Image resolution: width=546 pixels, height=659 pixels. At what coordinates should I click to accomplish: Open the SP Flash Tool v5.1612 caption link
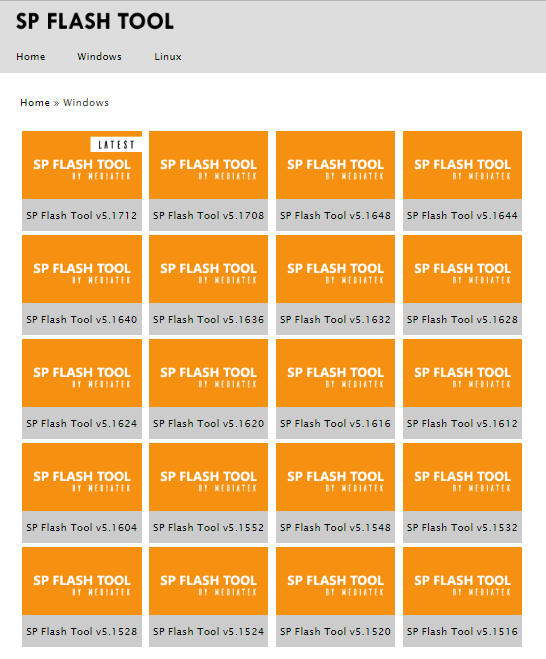(x=462, y=423)
